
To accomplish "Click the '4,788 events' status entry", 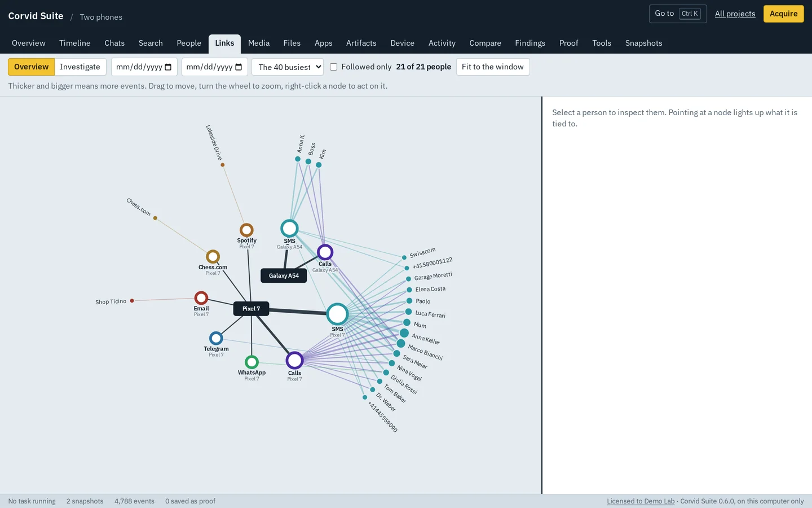I will tap(134, 501).
